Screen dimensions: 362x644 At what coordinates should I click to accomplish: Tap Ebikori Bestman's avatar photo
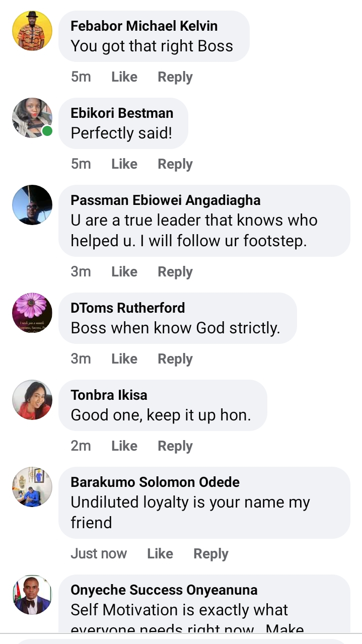coord(32,118)
